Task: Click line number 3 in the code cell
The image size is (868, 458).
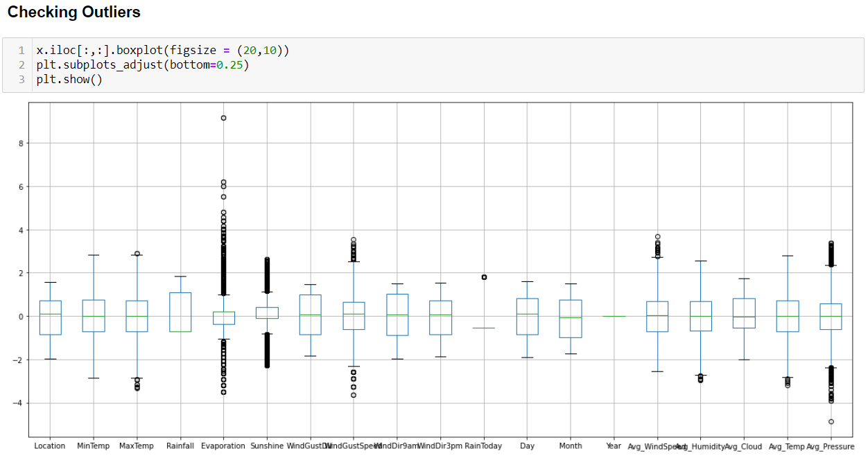Action: [21, 79]
